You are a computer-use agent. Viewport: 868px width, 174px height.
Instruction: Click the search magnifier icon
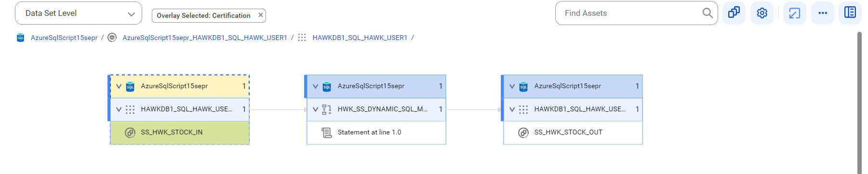707,13
